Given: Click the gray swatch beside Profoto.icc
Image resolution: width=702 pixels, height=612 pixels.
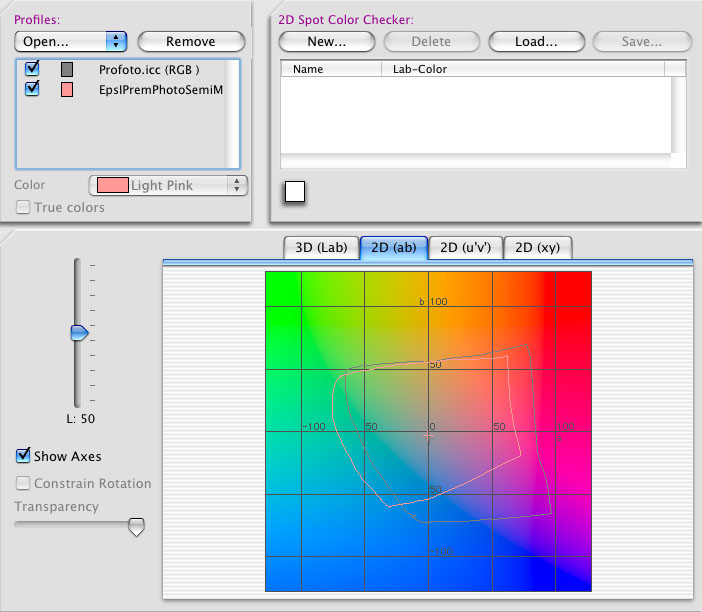Looking at the screenshot, I should click(x=67, y=69).
